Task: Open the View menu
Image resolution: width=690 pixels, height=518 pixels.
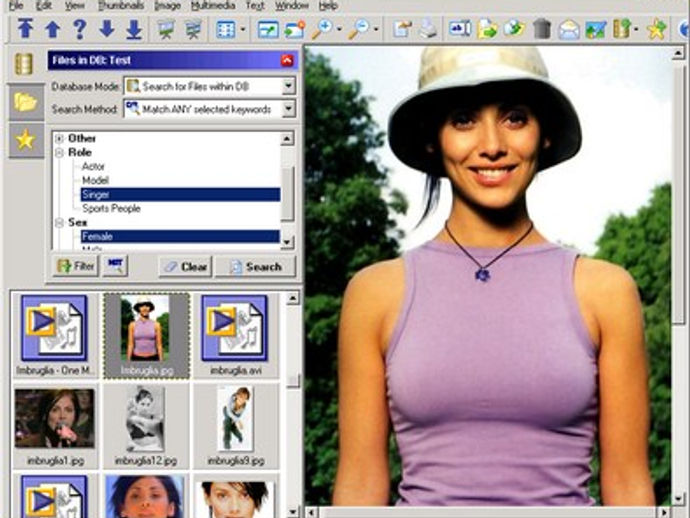Action: point(75,6)
